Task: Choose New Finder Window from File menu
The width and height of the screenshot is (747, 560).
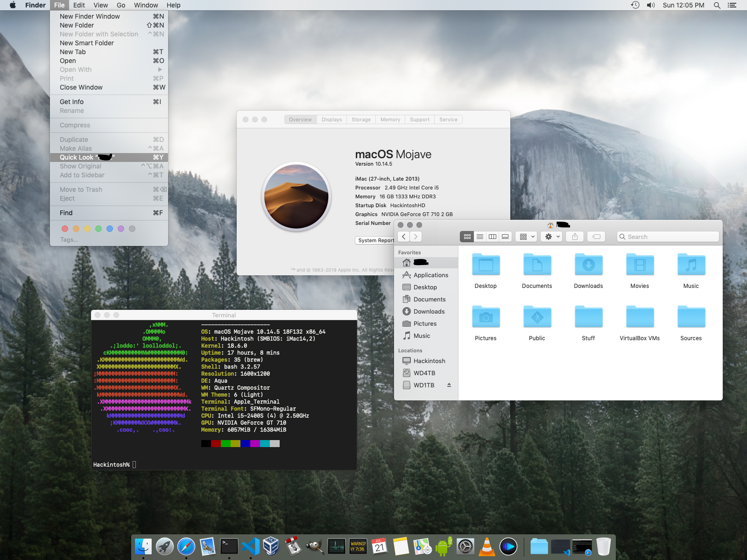Action: (109, 16)
